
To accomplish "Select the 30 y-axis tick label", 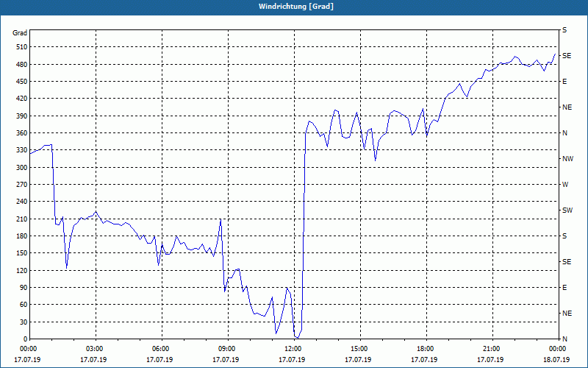I will coord(24,322).
